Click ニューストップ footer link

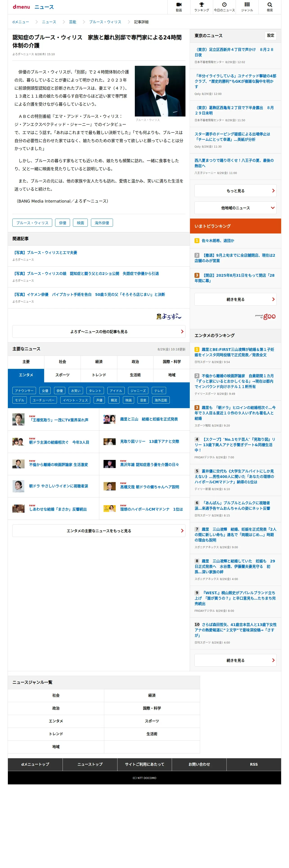pos(90,764)
